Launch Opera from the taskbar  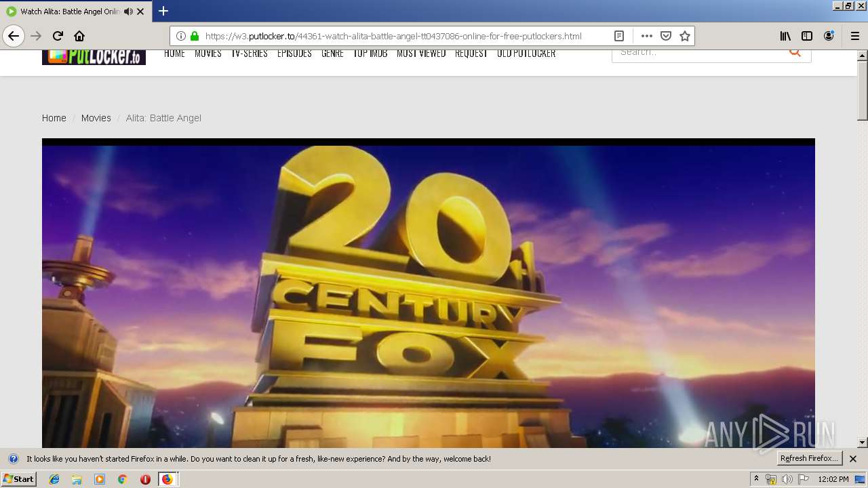145,479
